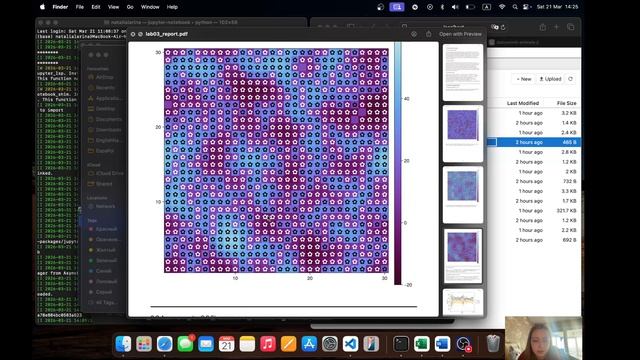This screenshot has height=360, width=640.
Task: Launch Music app from the Dock
Action: pyautogui.click(x=268, y=344)
